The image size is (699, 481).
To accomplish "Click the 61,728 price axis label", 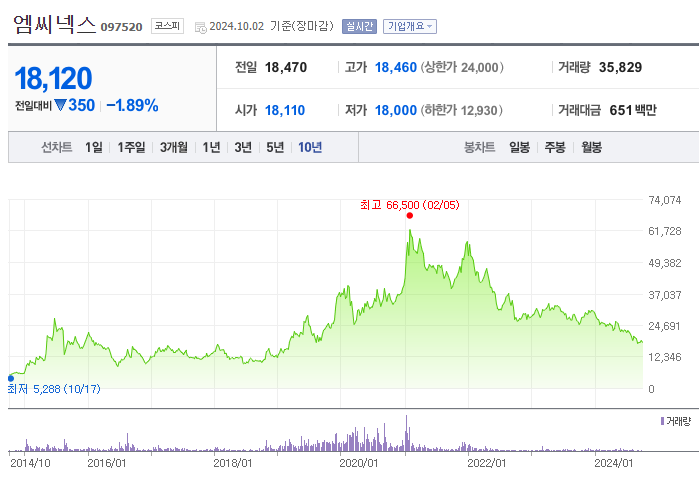I will click(x=665, y=231).
